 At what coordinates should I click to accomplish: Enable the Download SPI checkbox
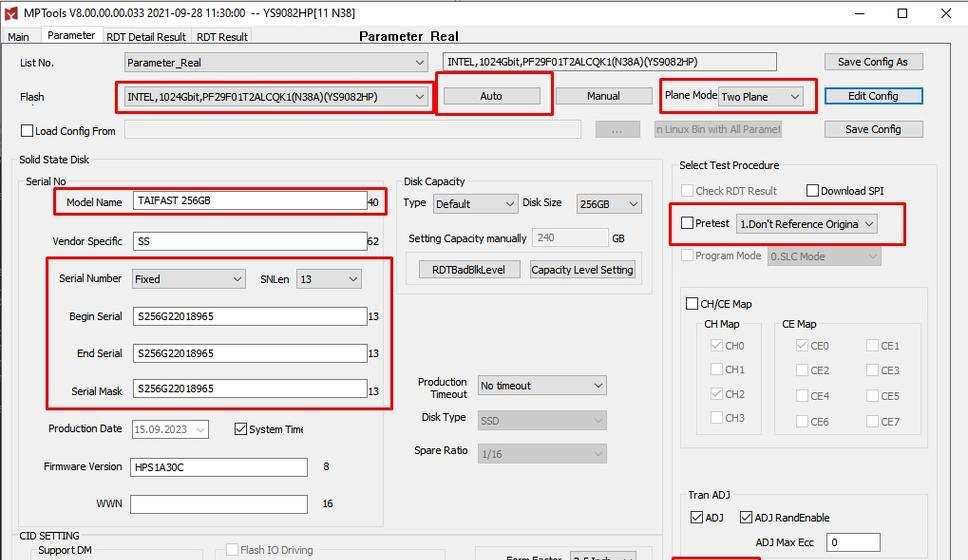point(812,191)
